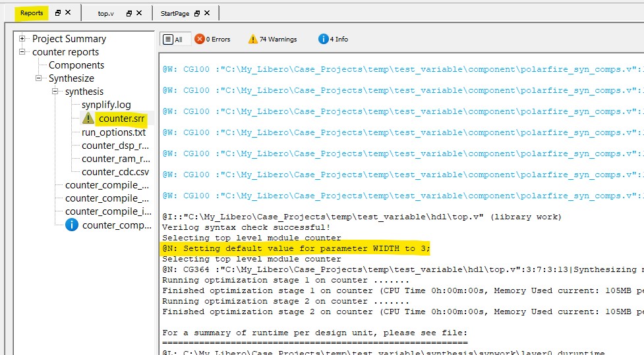Collapse the Synthesize tree node

tap(40, 78)
